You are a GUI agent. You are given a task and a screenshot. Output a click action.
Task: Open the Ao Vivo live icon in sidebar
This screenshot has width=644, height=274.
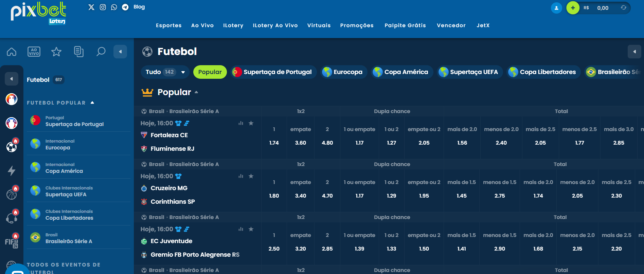34,52
